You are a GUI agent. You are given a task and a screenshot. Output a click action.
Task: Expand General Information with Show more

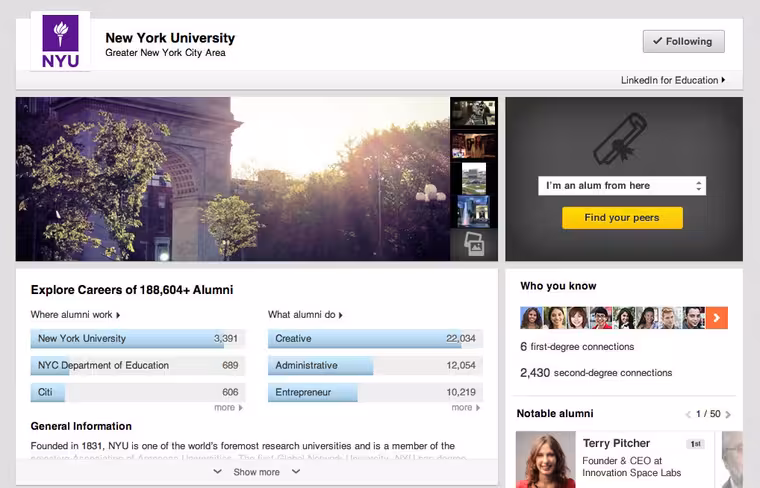tap(256, 472)
